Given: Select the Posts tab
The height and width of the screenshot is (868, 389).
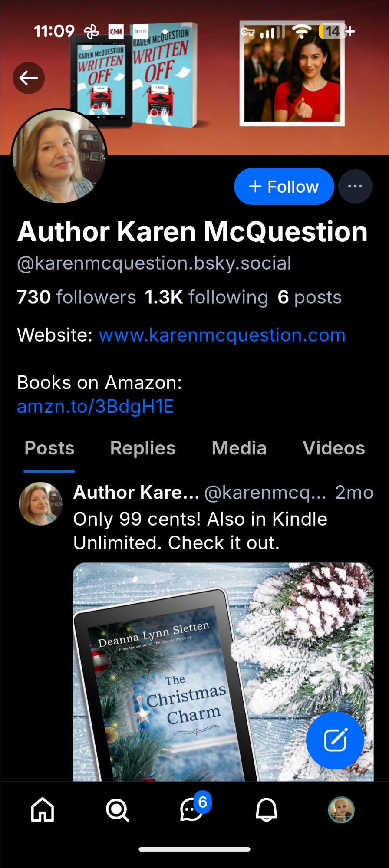Looking at the screenshot, I should (49, 448).
